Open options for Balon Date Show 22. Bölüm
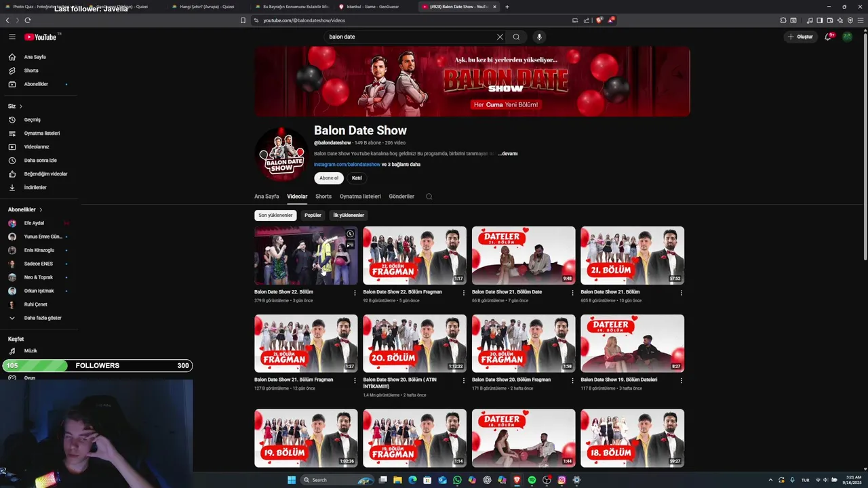 click(355, 293)
